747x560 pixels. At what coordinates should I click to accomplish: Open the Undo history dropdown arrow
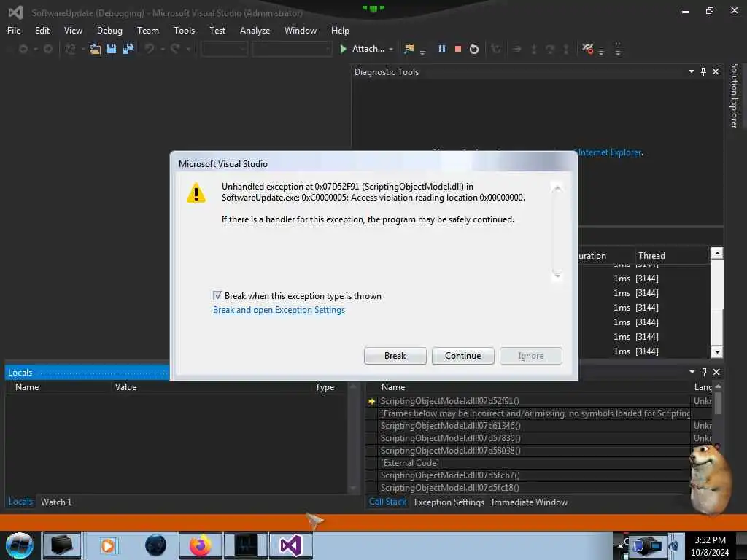pyautogui.click(x=163, y=49)
